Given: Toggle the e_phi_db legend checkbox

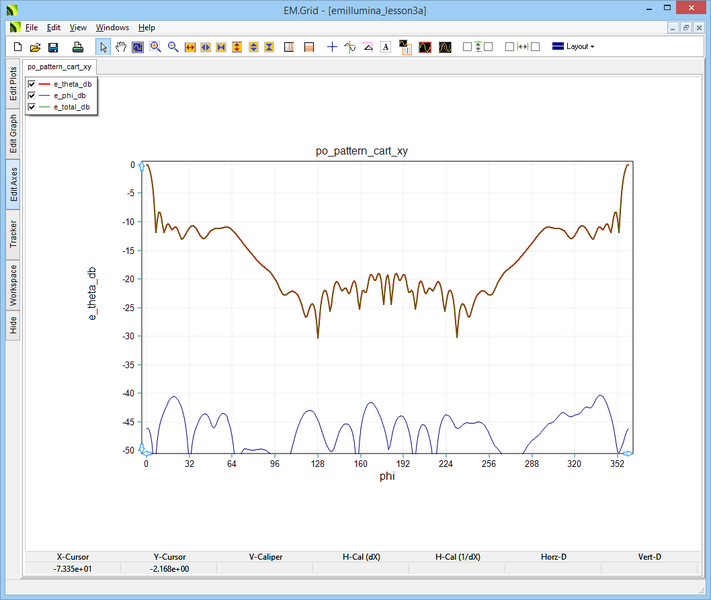Looking at the screenshot, I should 32,95.
